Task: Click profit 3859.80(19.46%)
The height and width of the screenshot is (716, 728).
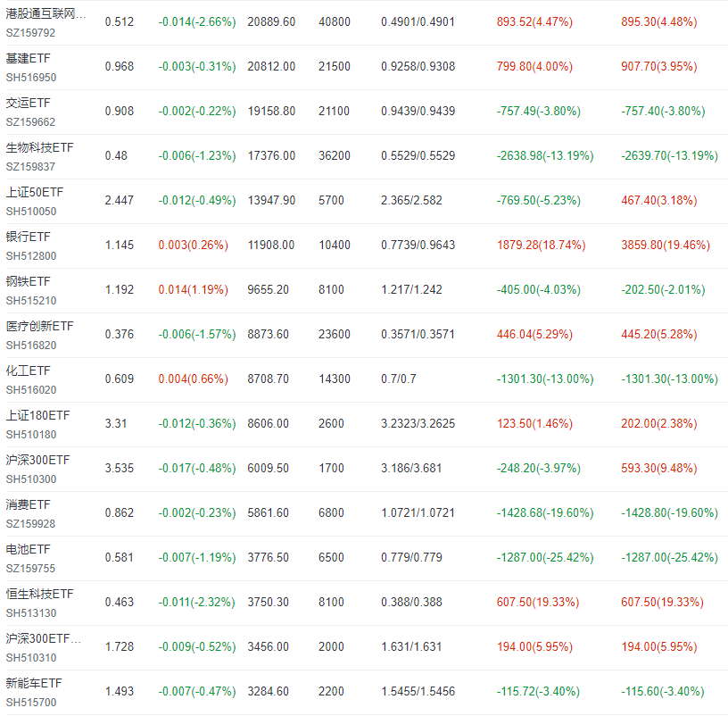Action: point(666,245)
